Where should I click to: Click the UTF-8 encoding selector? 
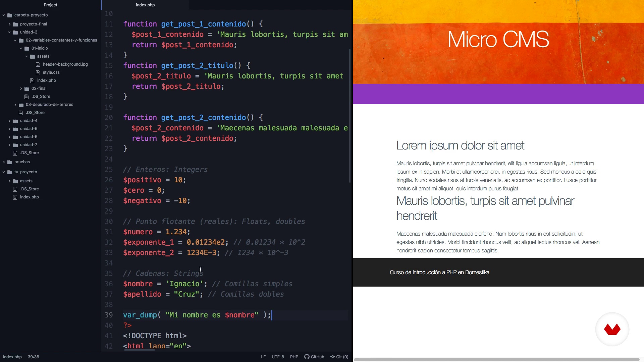click(x=278, y=357)
